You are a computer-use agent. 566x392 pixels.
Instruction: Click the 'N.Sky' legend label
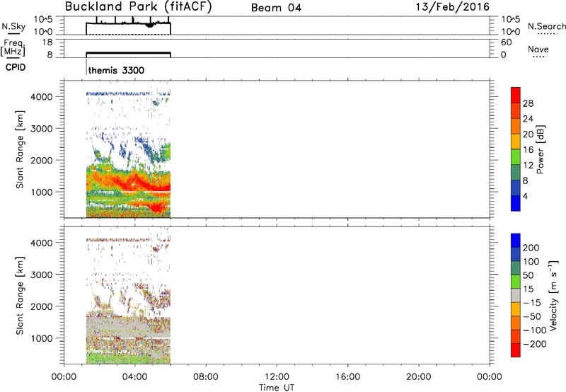pos(13,26)
